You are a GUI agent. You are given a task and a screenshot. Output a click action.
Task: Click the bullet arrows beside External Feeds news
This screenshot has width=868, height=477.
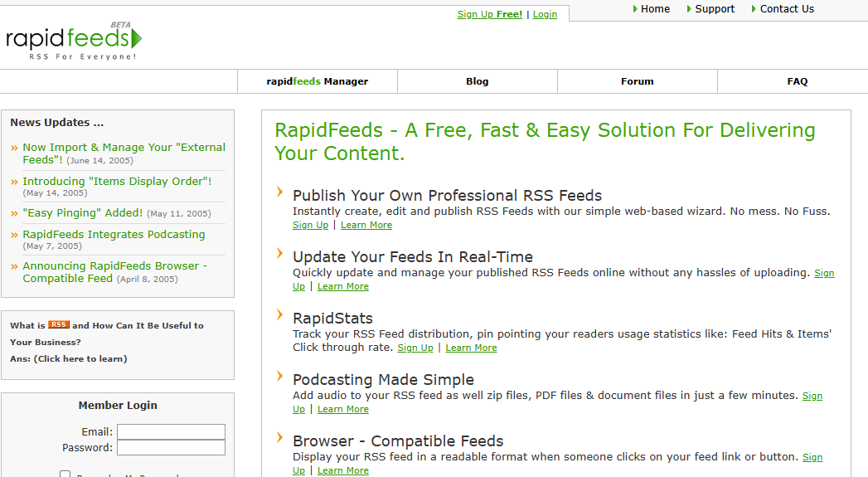[x=14, y=148]
